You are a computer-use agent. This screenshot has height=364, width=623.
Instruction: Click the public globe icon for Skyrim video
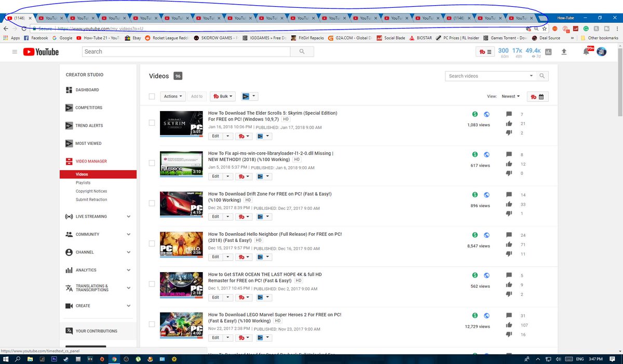[x=486, y=114]
